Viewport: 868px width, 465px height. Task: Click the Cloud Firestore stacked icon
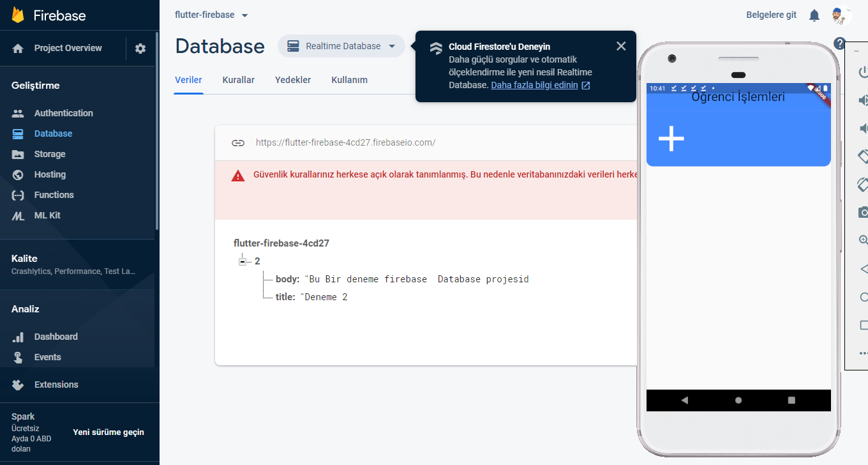[436, 48]
